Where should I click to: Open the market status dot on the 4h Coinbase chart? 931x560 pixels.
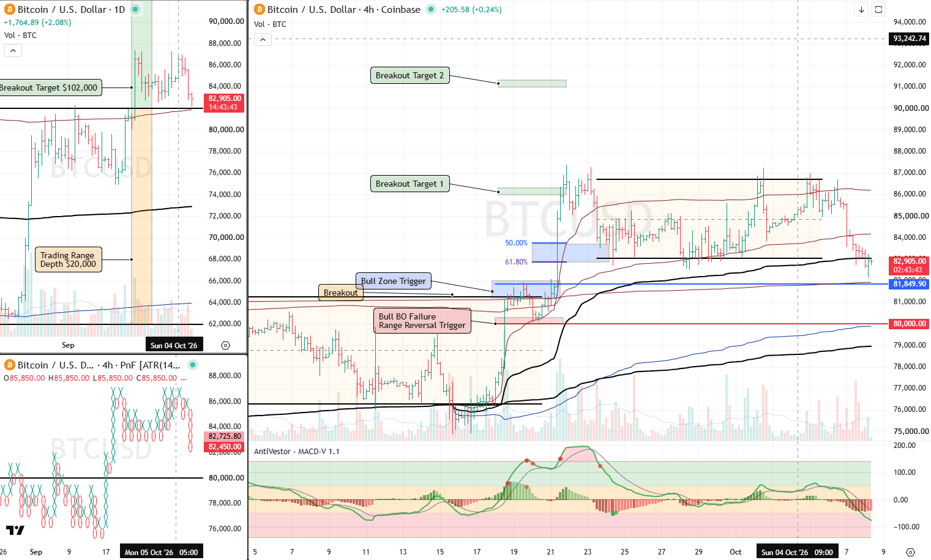(431, 9)
